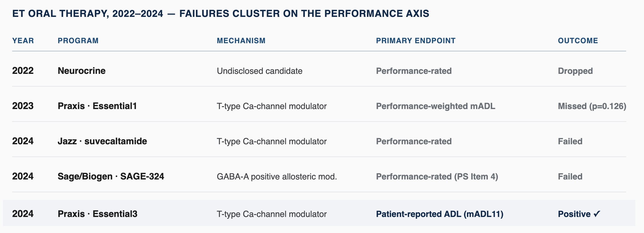The image size is (644, 233).
Task: Select Jazz · suvecaltamide program row
Action: (x=319, y=141)
